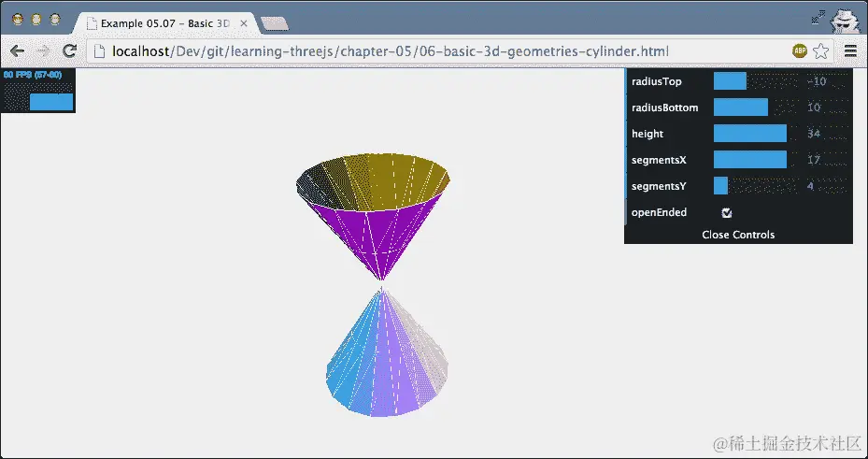868x459 pixels.
Task: Open a new tab with the blank tab button
Action: point(275,23)
